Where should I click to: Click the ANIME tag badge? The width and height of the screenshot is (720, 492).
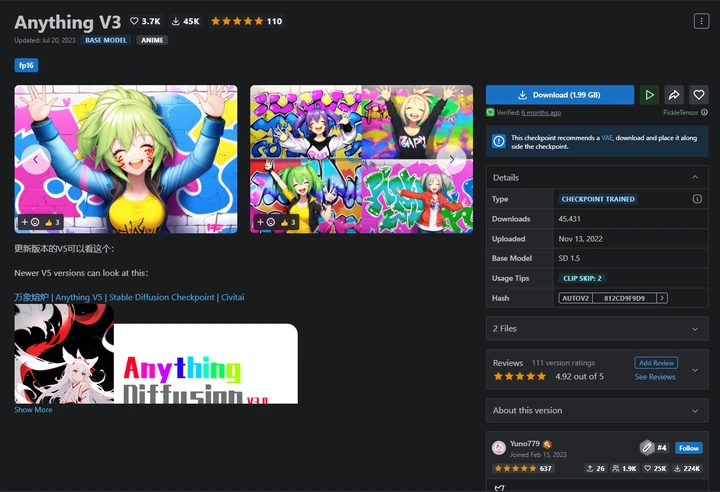pos(152,40)
